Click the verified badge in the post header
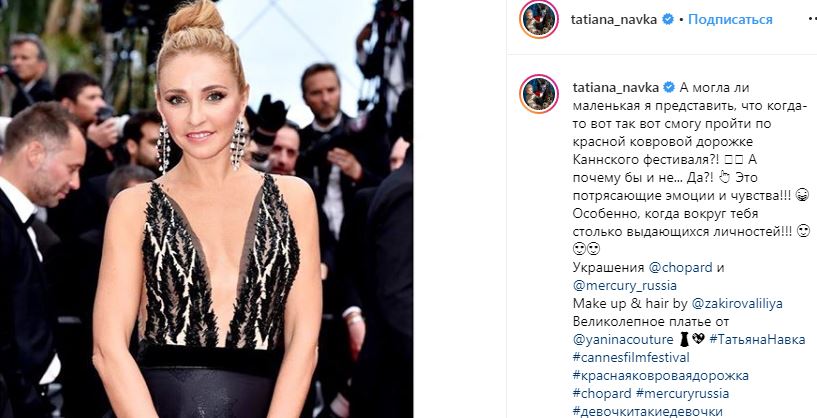This screenshot has width=817, height=418. coord(667,20)
